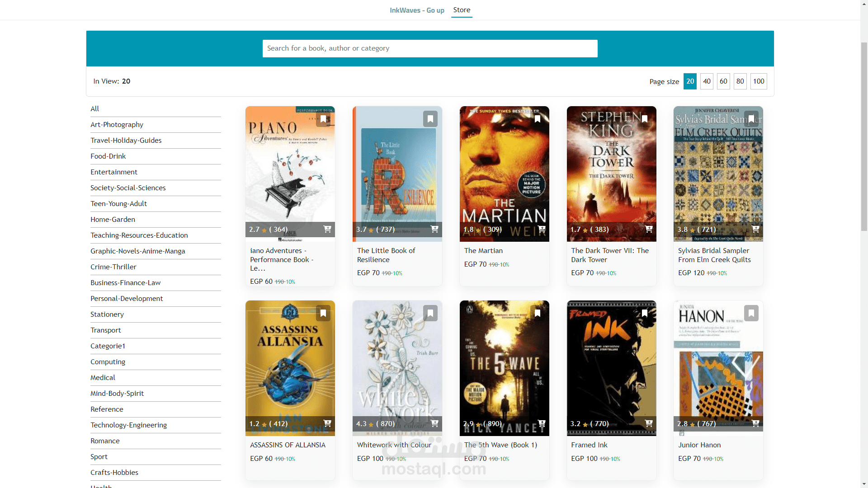868x488 pixels.
Task: Open the Store tab
Action: coord(462,10)
